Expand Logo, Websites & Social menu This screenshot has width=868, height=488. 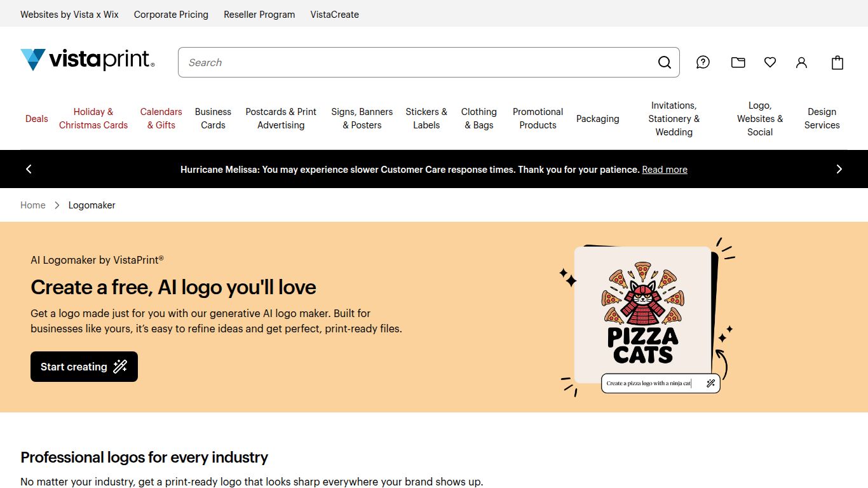[x=759, y=119]
